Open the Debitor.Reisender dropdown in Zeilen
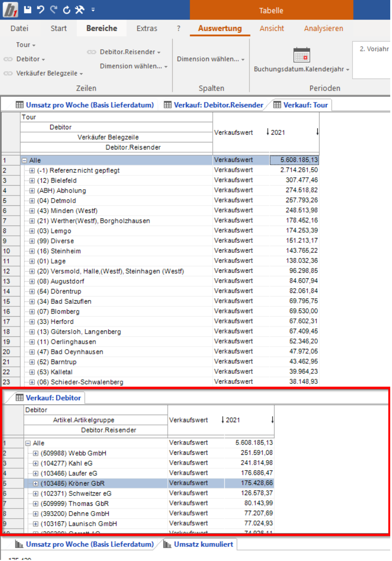 130,52
